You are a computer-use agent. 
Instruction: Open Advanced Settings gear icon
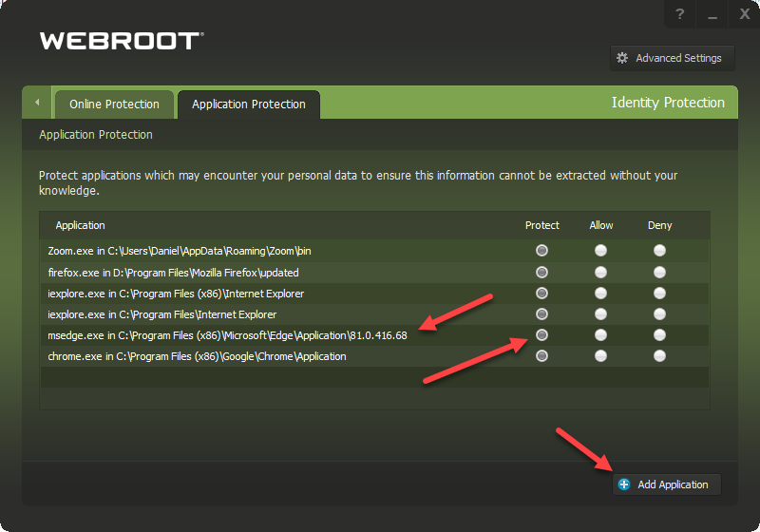[x=622, y=58]
